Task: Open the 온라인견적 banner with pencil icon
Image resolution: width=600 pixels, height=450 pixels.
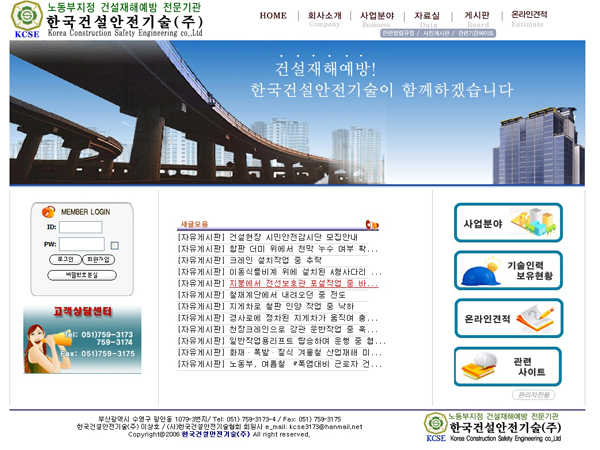Action: [x=507, y=317]
